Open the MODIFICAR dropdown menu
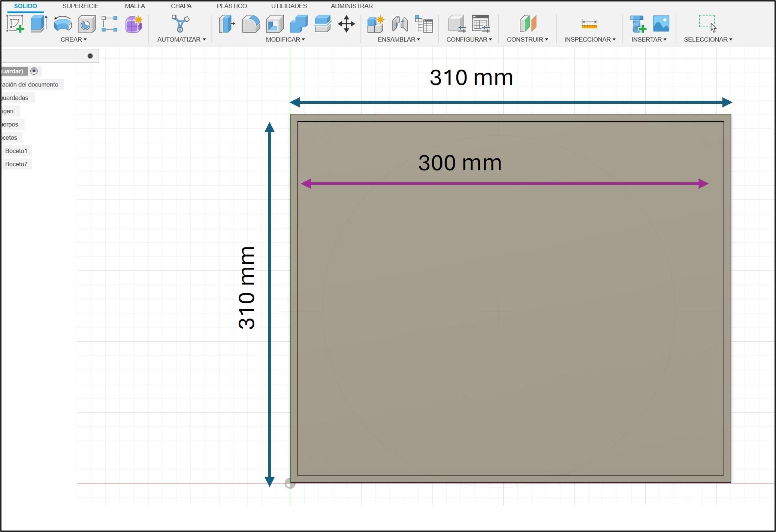This screenshot has height=532, width=776. click(x=285, y=39)
